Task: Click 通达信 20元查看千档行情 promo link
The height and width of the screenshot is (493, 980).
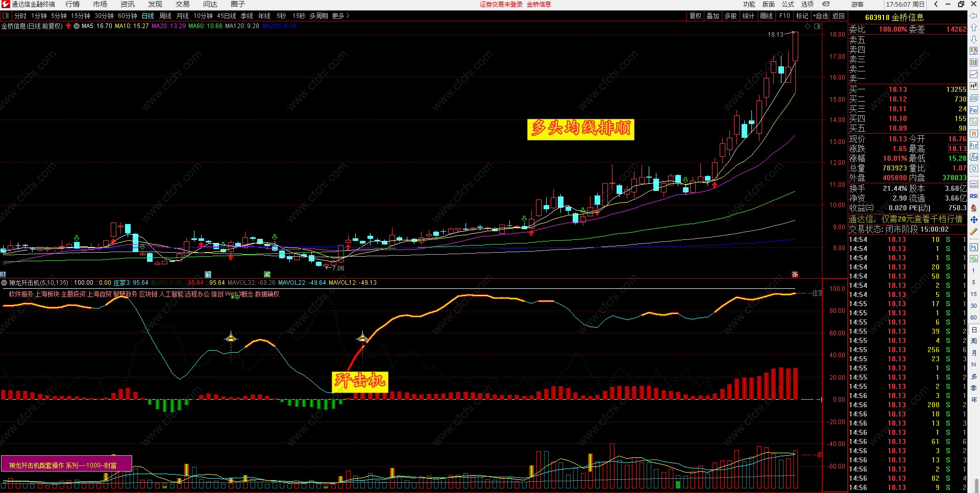Action: click(x=906, y=219)
